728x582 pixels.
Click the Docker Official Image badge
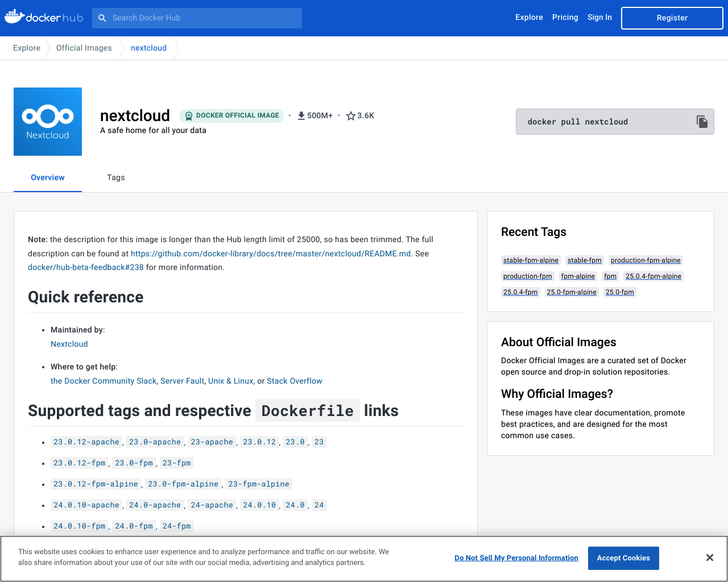pyautogui.click(x=231, y=115)
